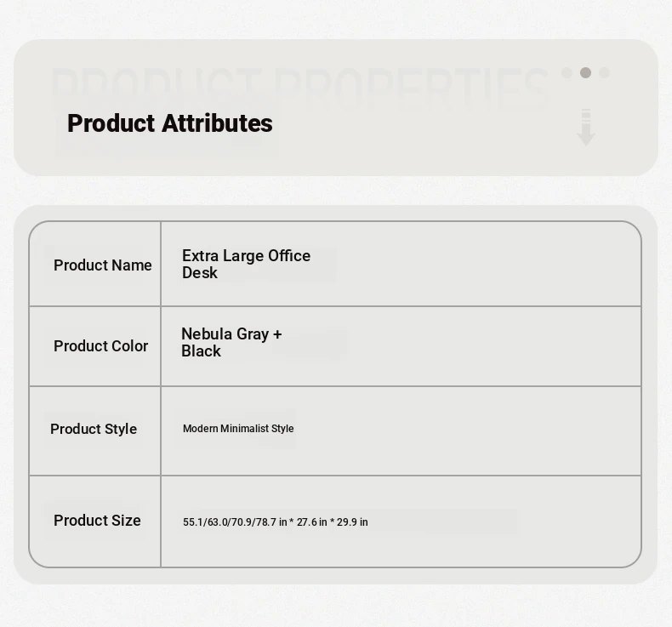Screen dimensions: 672x627
Task: Click the Product Attributes heading
Action: pyautogui.click(x=170, y=123)
